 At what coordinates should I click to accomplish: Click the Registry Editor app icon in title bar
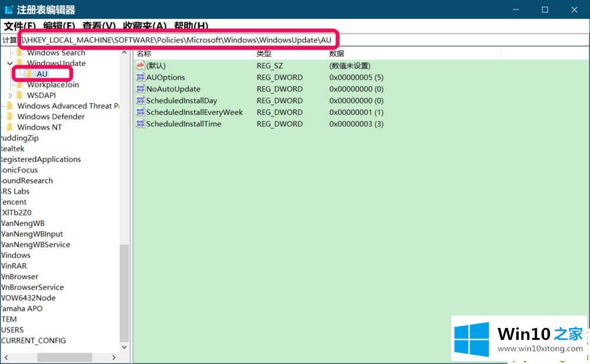tap(9, 9)
